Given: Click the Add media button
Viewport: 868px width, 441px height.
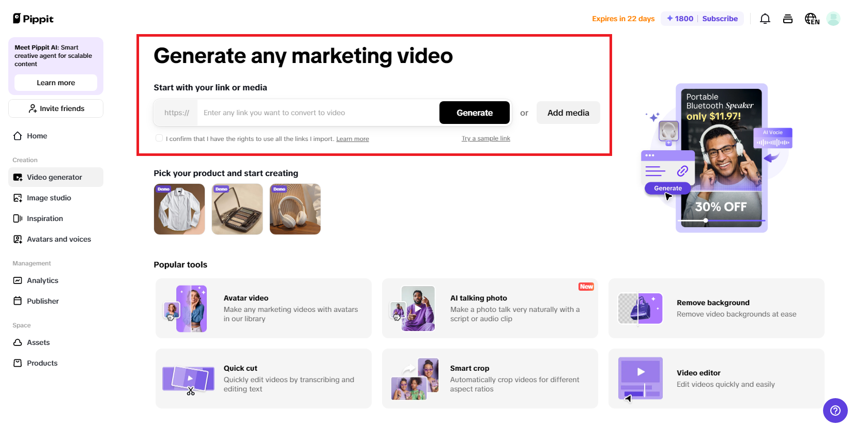Looking at the screenshot, I should tap(568, 113).
